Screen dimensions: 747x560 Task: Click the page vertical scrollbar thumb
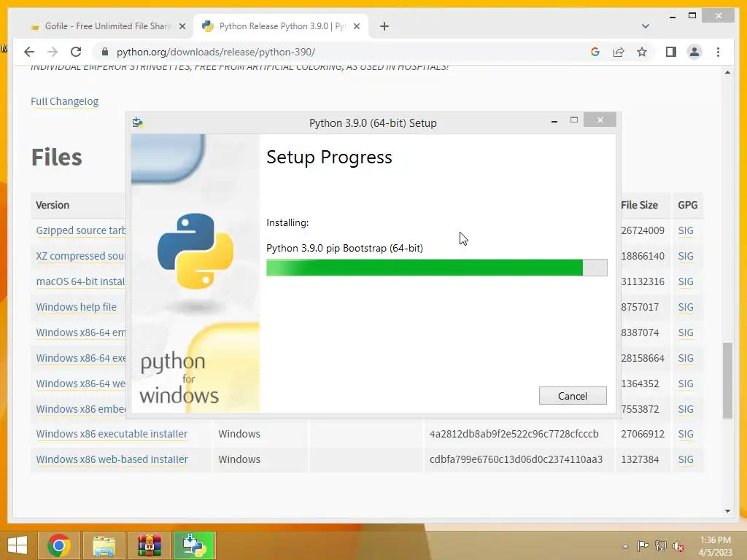(727, 380)
